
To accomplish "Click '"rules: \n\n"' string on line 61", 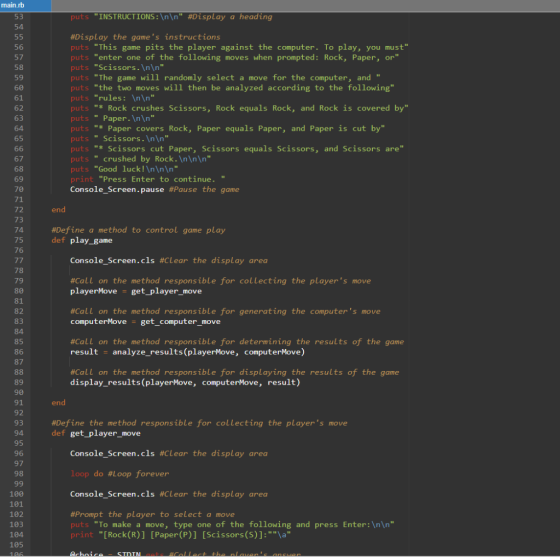I will 124,98.
